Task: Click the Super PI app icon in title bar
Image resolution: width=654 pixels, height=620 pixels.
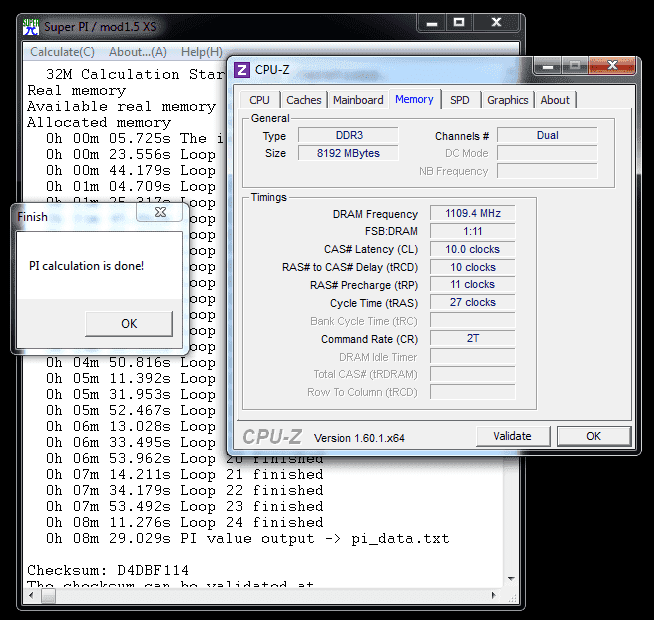Action: click(x=31, y=27)
